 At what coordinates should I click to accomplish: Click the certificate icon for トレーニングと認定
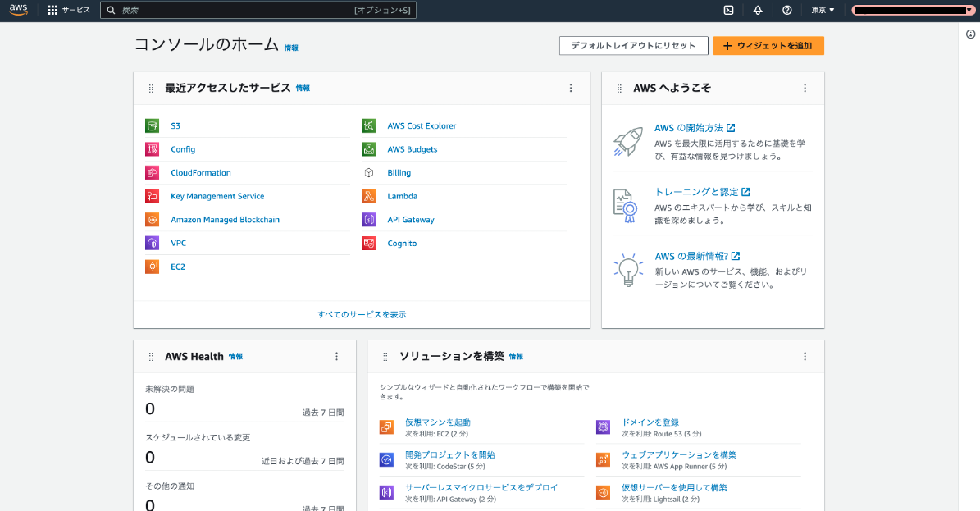pos(626,206)
